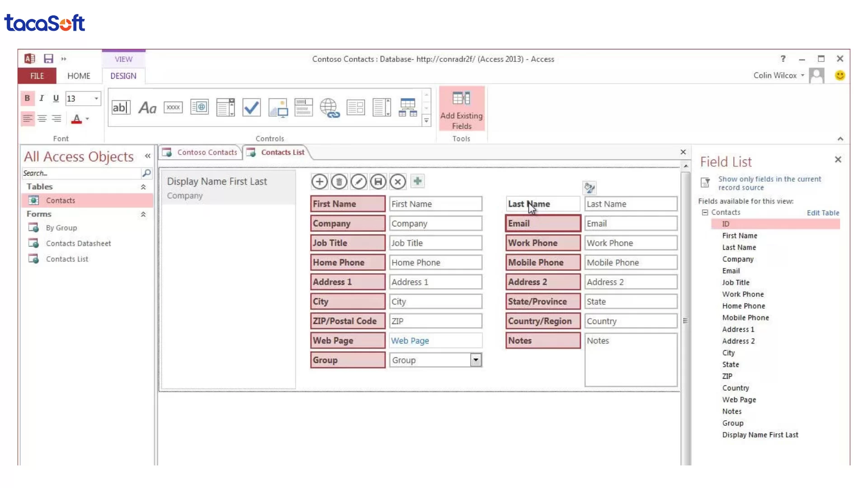Toggle Bold font formatting

(x=27, y=98)
